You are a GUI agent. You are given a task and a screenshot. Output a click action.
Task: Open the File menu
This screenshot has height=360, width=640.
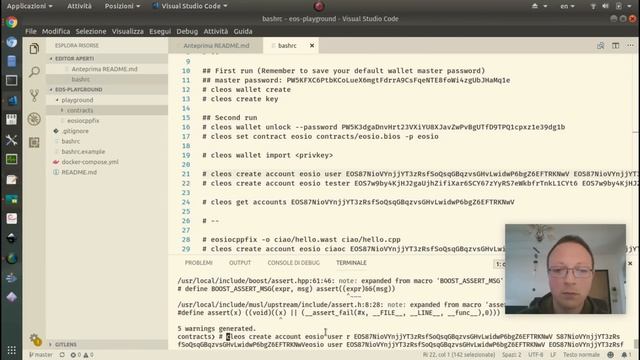point(31,31)
